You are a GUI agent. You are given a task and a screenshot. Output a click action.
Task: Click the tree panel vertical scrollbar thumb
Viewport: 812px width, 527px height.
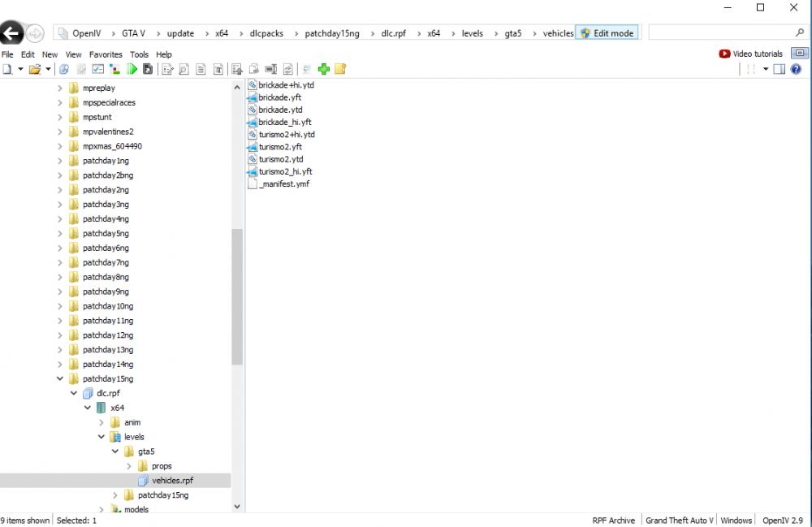[x=237, y=296]
